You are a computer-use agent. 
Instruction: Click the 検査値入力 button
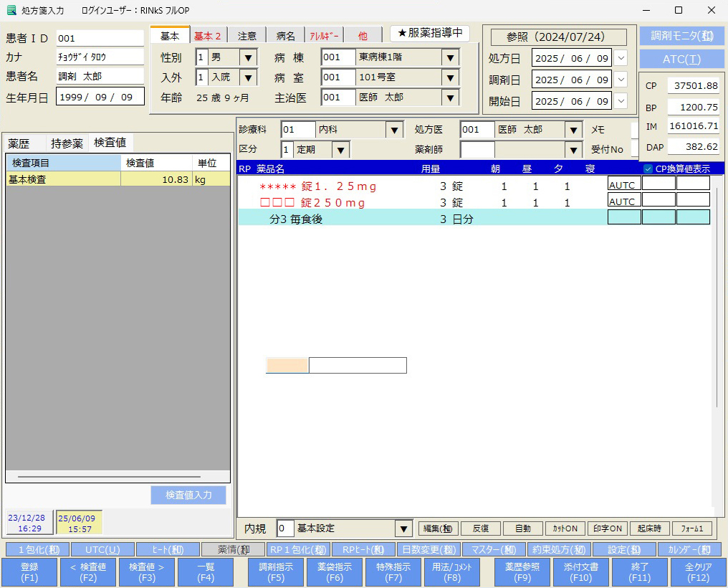188,495
